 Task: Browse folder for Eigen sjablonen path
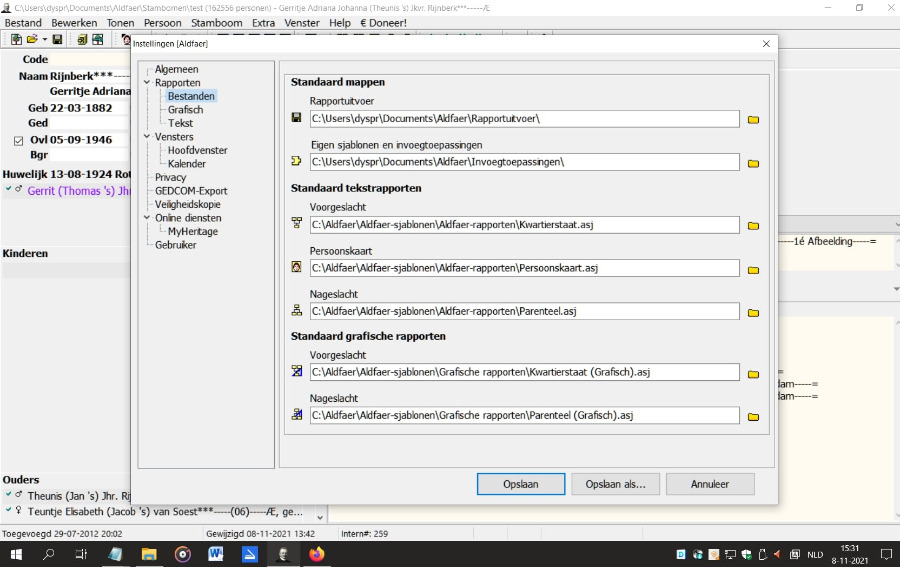753,163
